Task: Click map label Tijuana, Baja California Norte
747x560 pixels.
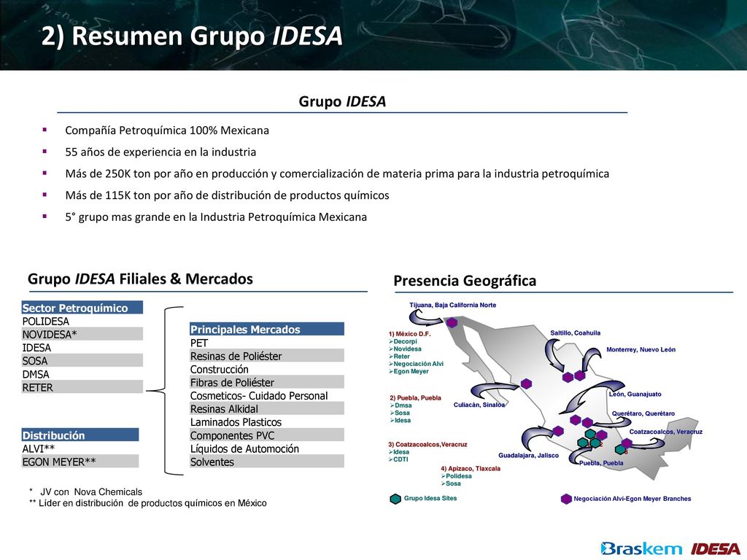Action: tap(452, 305)
